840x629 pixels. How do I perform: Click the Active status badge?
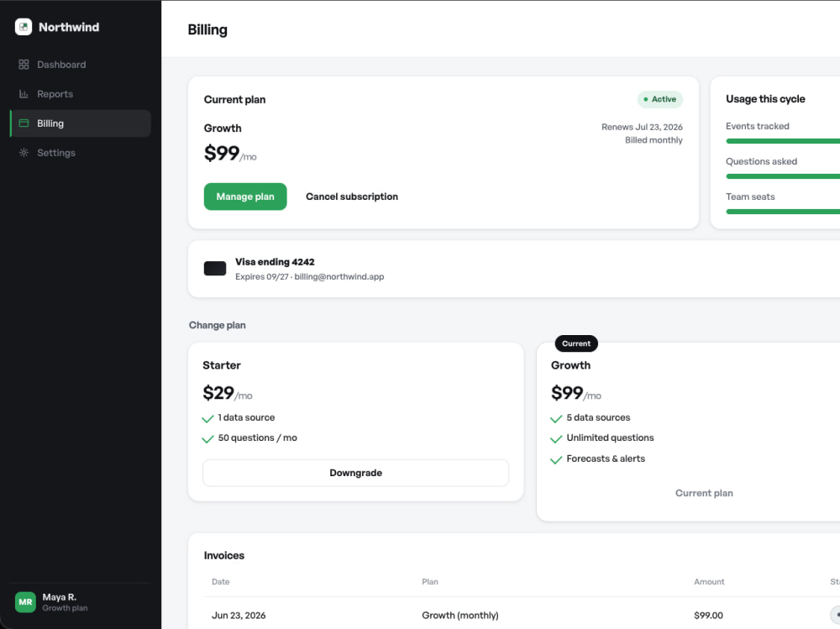pos(660,99)
